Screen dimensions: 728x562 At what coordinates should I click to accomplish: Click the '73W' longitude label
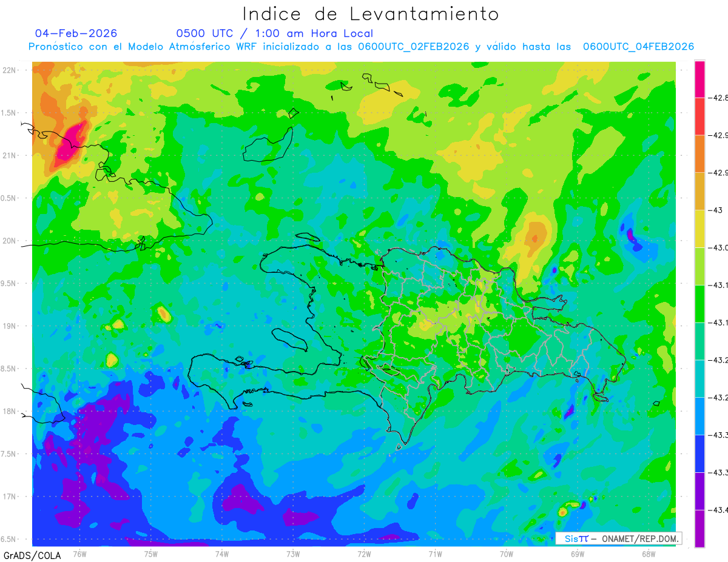coord(293,554)
